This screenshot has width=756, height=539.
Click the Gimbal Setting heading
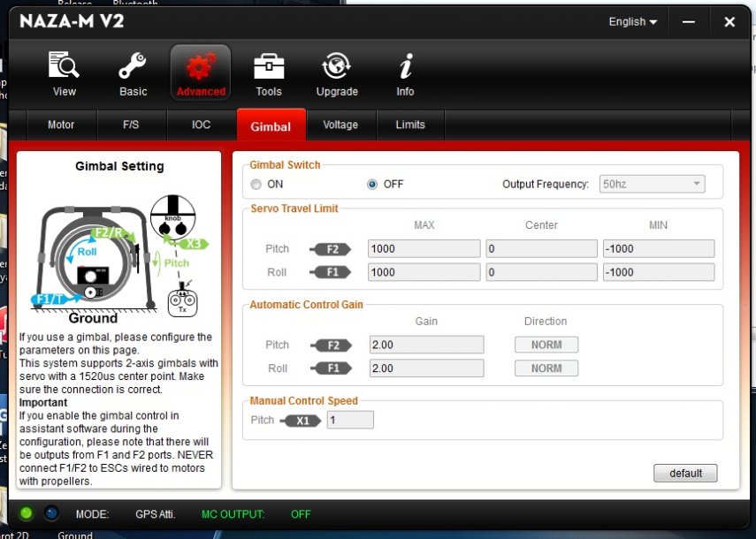pos(119,166)
